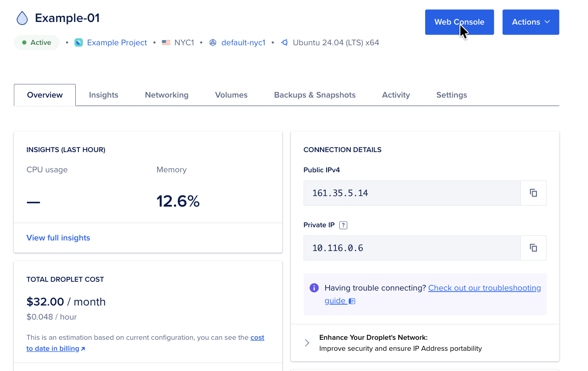Switch to the Networking tab
588x371 pixels.
[166, 95]
